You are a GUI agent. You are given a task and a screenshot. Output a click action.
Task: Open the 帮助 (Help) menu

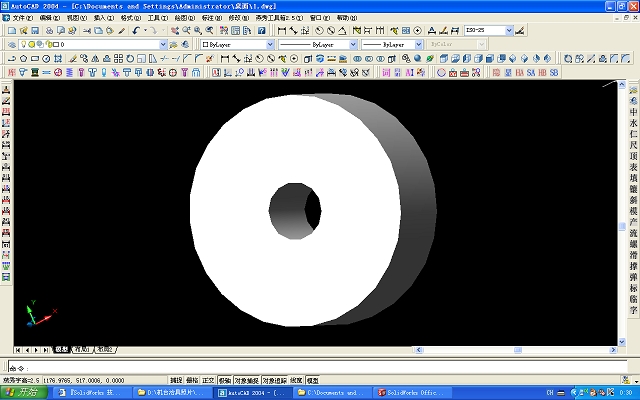[x=347, y=18]
